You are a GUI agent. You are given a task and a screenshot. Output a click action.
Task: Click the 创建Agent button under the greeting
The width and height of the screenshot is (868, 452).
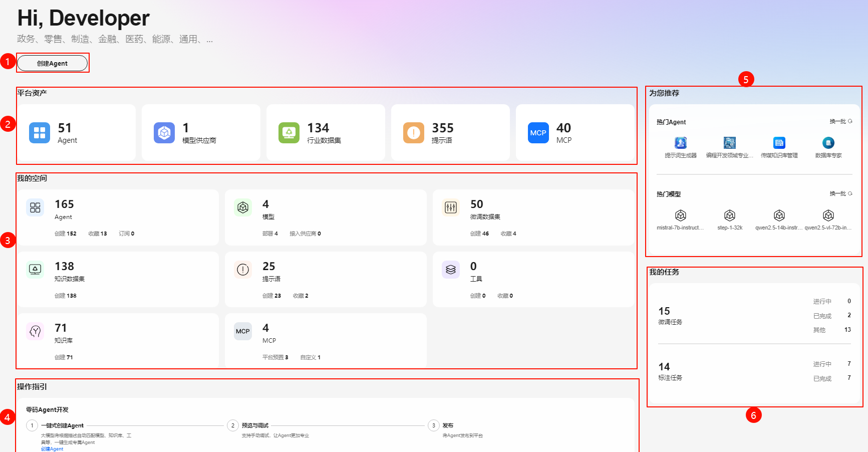pyautogui.click(x=52, y=64)
